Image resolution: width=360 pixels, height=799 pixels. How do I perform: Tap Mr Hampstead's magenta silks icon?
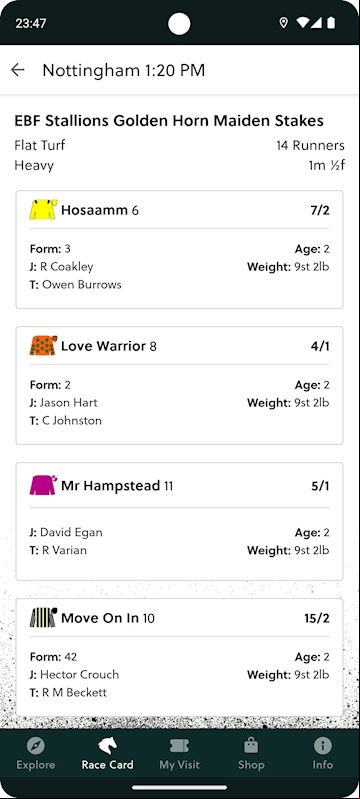click(43, 485)
